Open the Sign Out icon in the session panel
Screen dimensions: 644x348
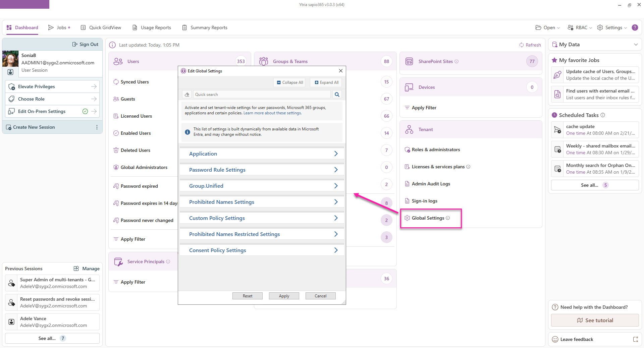[74, 44]
